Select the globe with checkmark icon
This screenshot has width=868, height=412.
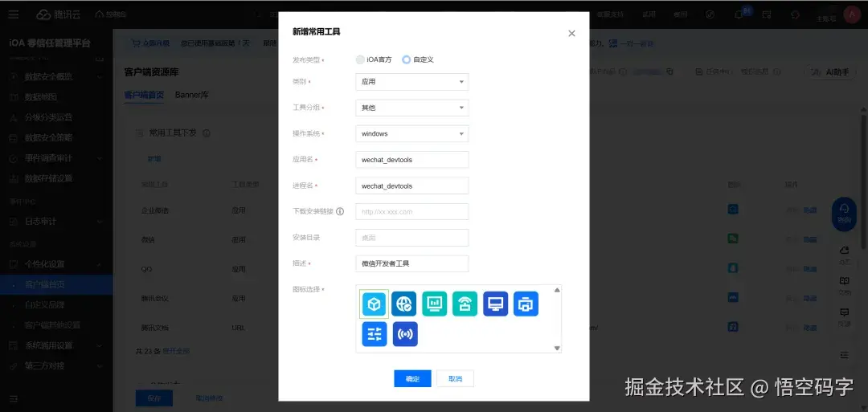(404, 304)
